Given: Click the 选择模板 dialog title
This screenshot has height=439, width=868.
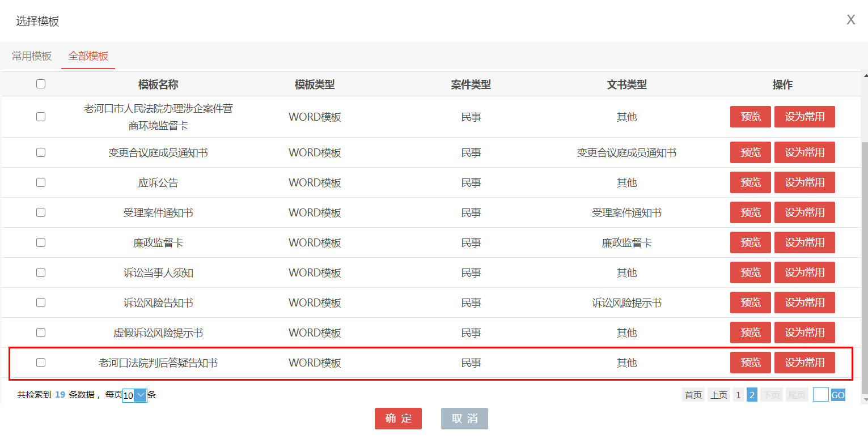Looking at the screenshot, I should 37,22.
